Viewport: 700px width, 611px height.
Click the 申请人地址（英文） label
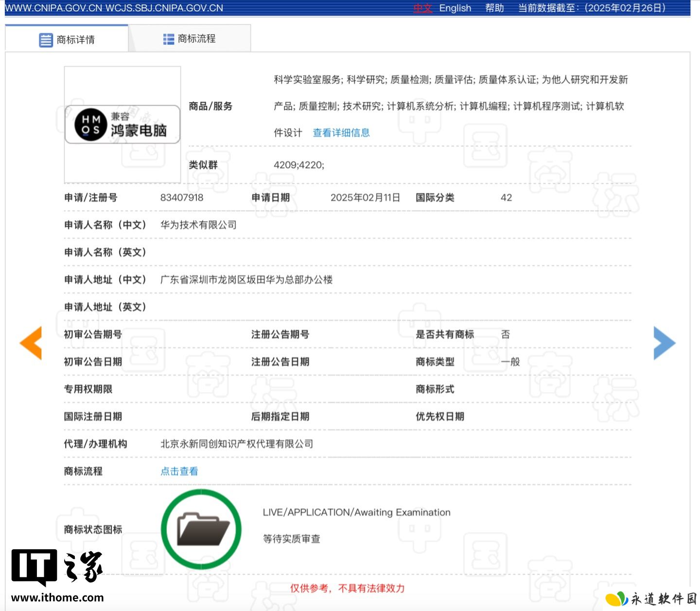pos(105,307)
